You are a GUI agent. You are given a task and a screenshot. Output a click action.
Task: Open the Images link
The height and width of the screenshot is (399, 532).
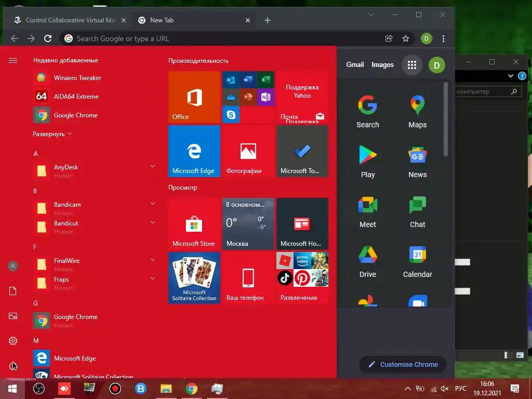click(x=382, y=65)
